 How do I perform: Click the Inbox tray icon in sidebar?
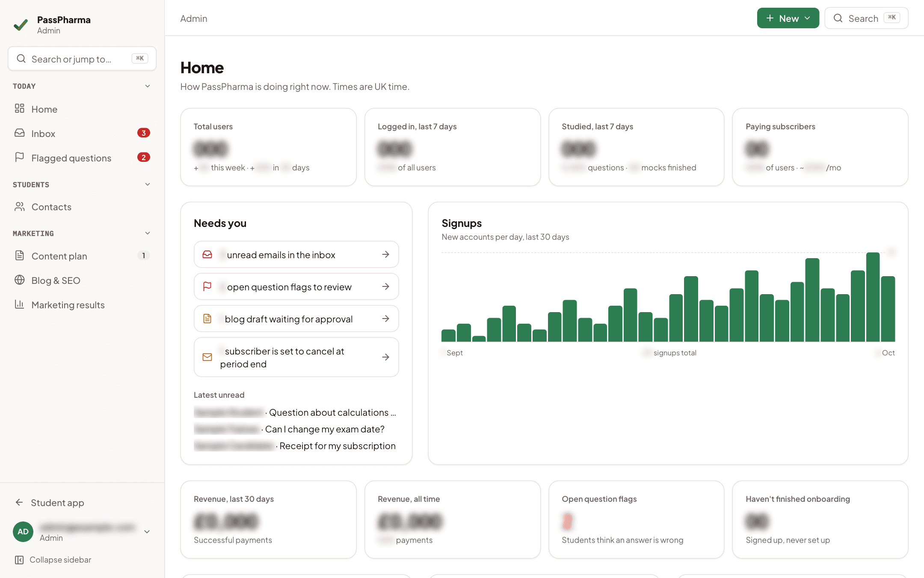point(19,133)
